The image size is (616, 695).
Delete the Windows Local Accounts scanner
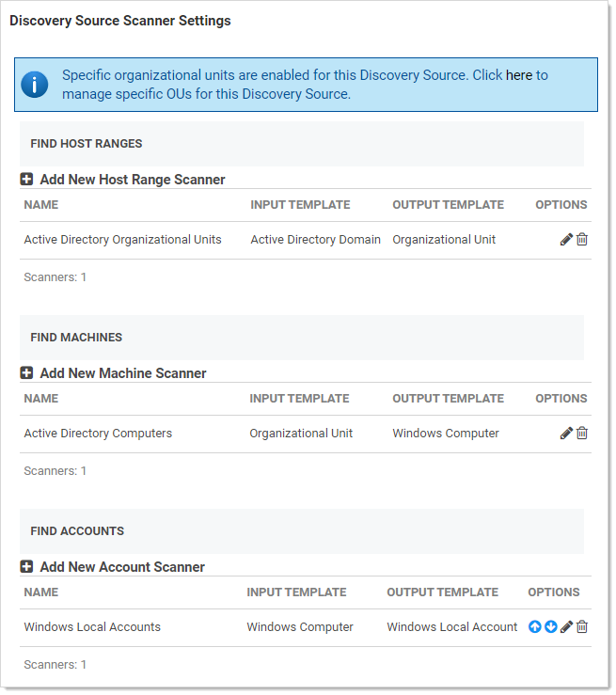click(582, 627)
